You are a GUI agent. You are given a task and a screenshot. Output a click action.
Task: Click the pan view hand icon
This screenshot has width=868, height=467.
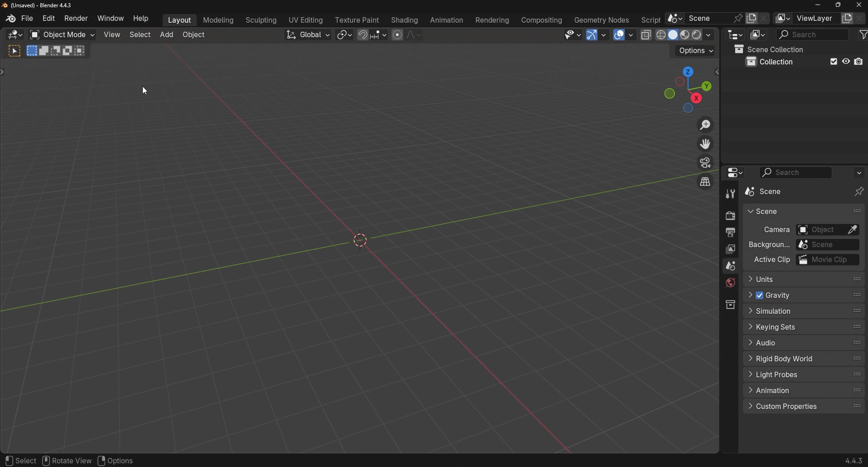[x=706, y=144]
